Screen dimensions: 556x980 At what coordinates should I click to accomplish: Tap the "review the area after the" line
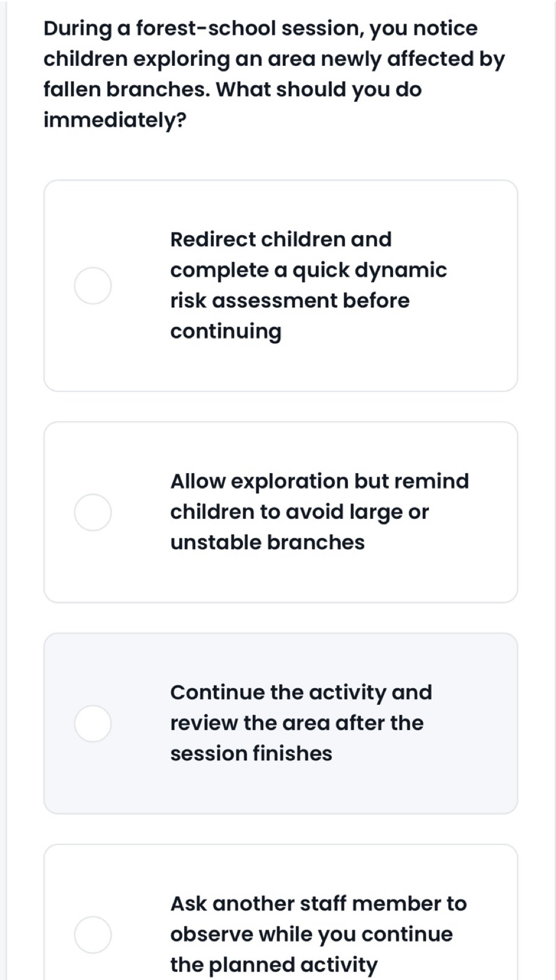pyautogui.click(x=297, y=723)
